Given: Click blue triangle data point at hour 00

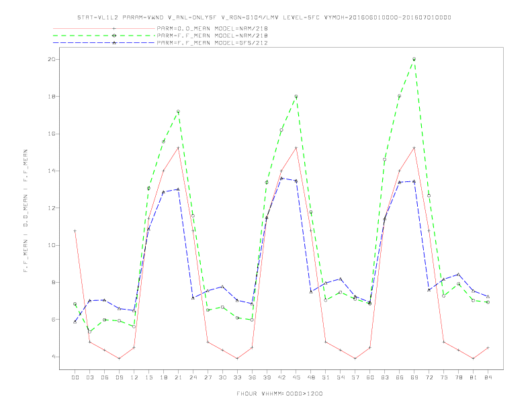Looking at the screenshot, I should click(x=75, y=322).
